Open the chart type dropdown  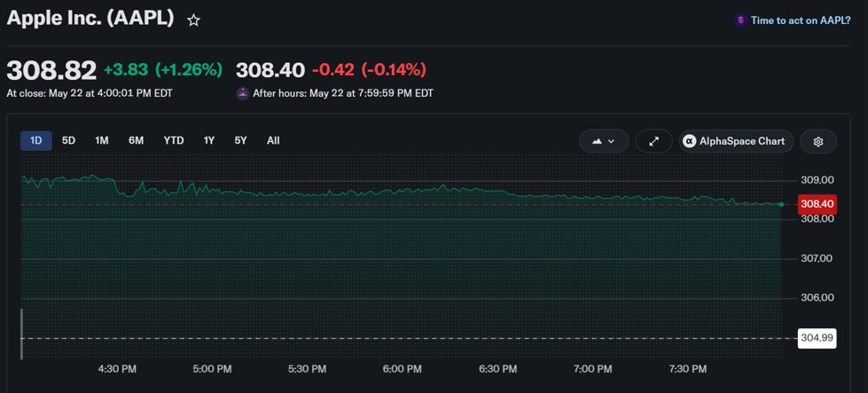pyautogui.click(x=604, y=141)
